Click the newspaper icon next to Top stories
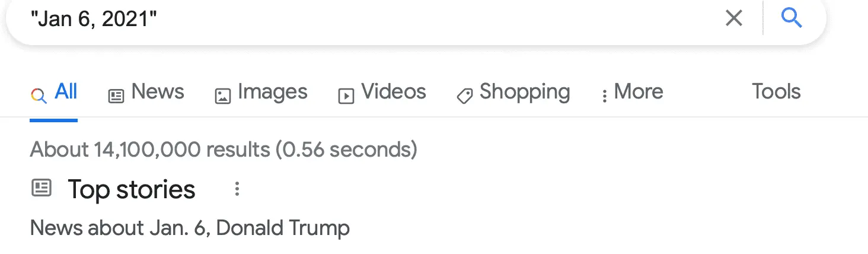Image resolution: width=868 pixels, height=254 pixels. click(41, 189)
